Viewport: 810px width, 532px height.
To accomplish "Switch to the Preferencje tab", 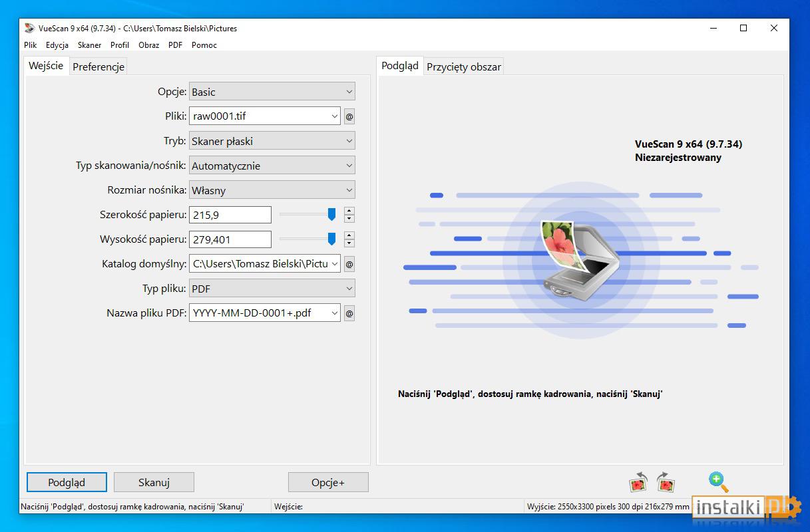I will pyautogui.click(x=99, y=66).
